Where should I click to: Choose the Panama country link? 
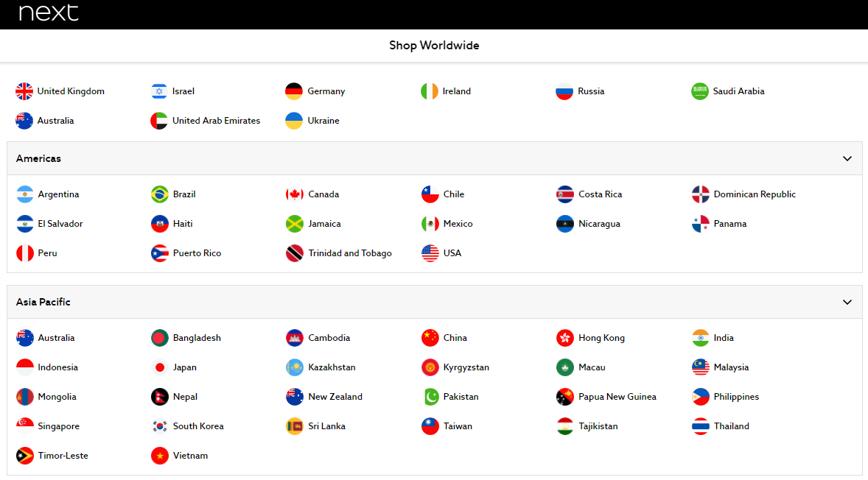click(x=719, y=223)
